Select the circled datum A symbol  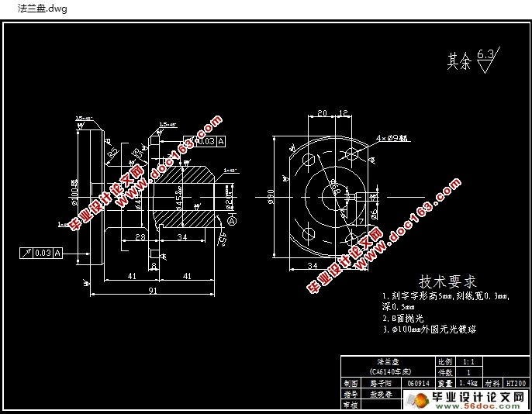[x=232, y=221]
